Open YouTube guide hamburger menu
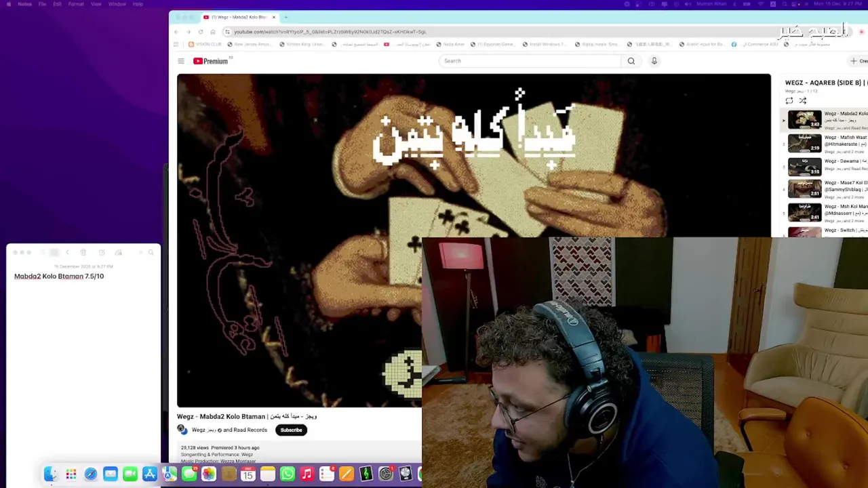The image size is (868, 488). click(x=181, y=61)
